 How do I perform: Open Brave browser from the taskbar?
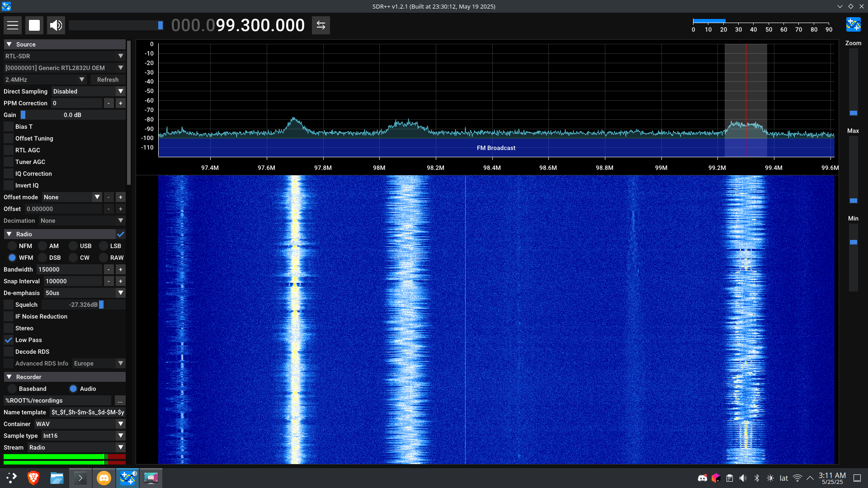pos(33,478)
